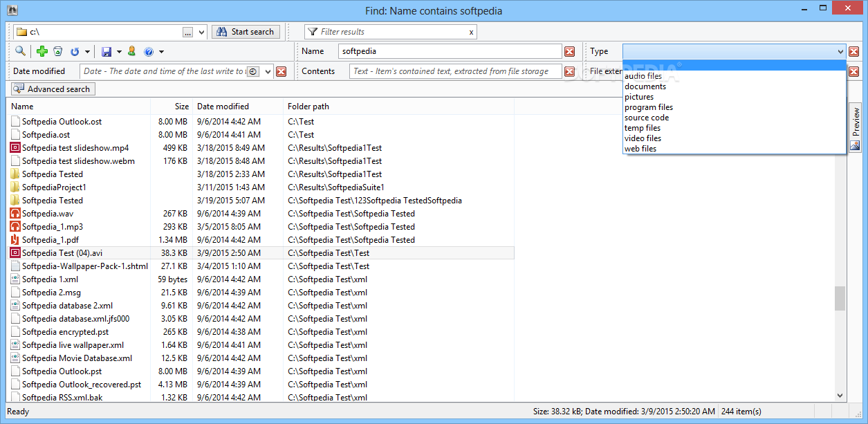This screenshot has width=868, height=424.
Task: Click the video icon of Softpedia Test (04).avi
Action: [15, 252]
